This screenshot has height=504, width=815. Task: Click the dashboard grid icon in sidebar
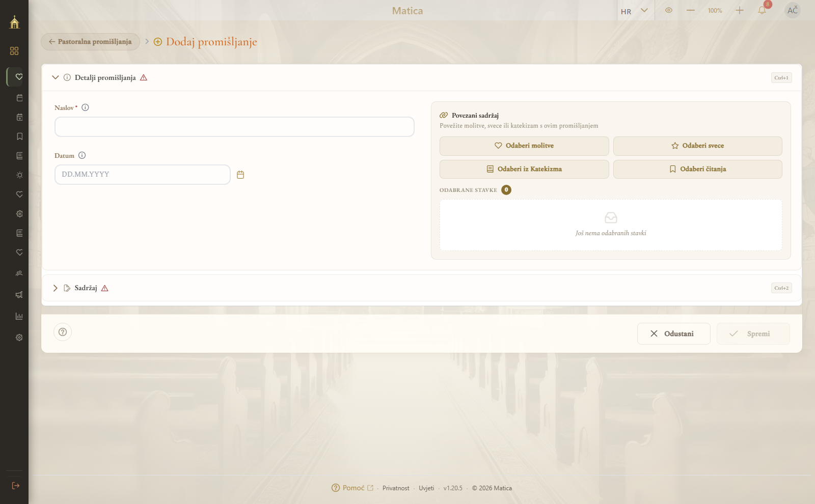14,51
